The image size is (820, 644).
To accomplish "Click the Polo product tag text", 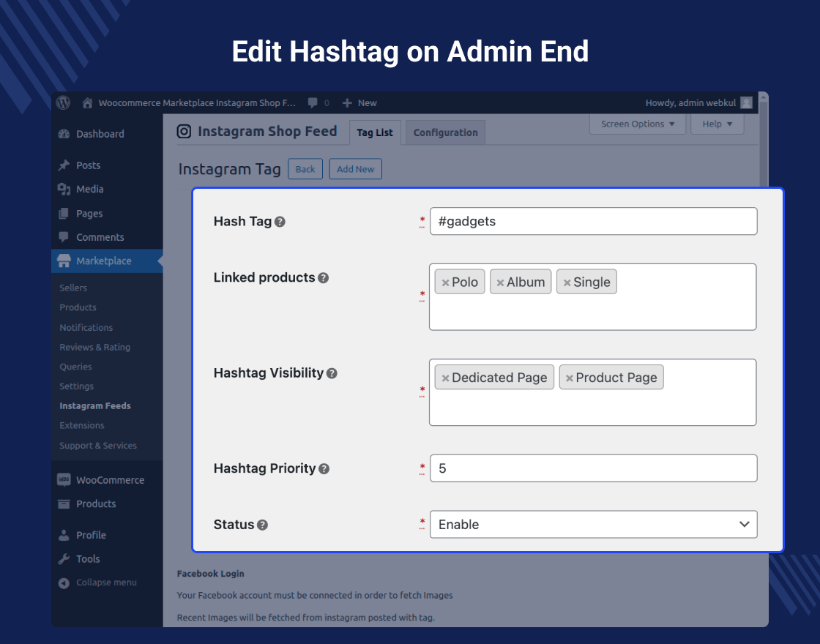I will point(465,282).
